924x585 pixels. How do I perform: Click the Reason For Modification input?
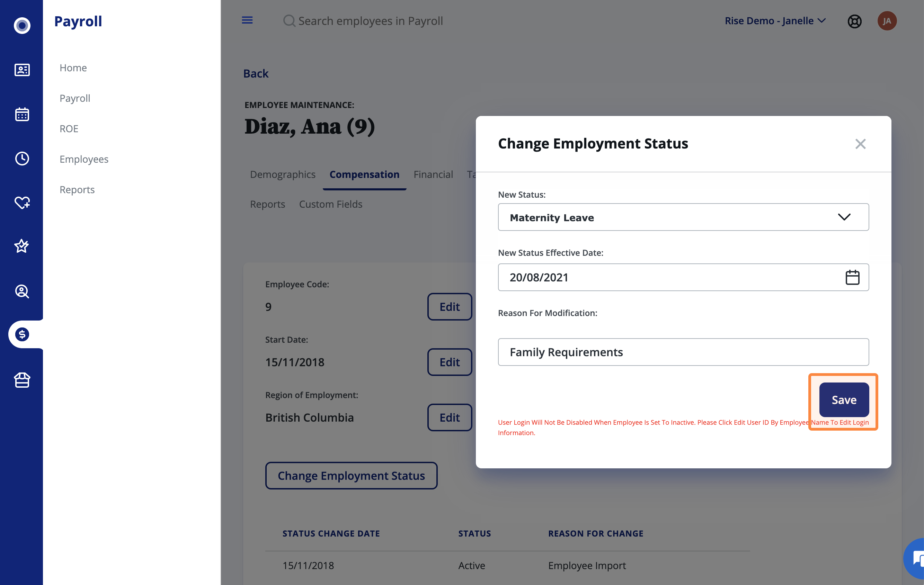[683, 352]
